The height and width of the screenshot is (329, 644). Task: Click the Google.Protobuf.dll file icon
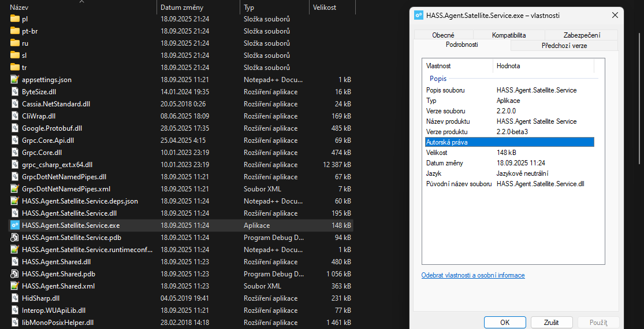[x=15, y=128]
